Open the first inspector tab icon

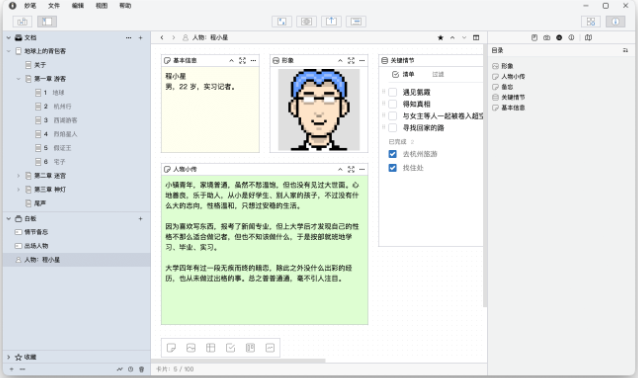(534, 37)
